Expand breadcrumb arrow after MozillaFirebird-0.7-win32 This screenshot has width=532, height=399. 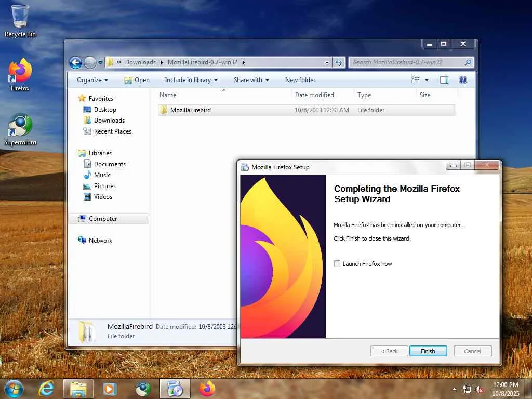click(244, 62)
